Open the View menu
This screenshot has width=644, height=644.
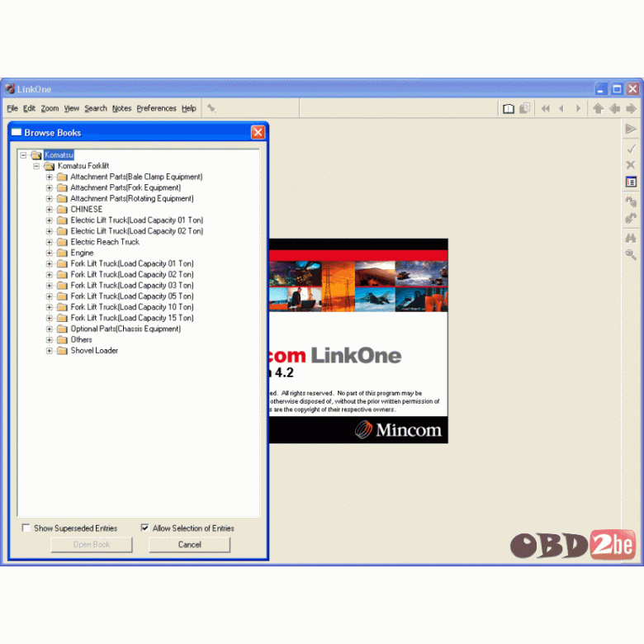[72, 108]
